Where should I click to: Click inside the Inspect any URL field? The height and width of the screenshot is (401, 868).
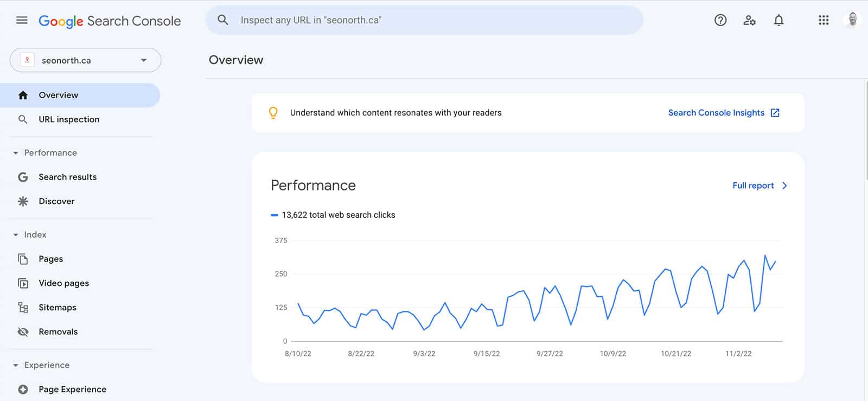coord(424,20)
